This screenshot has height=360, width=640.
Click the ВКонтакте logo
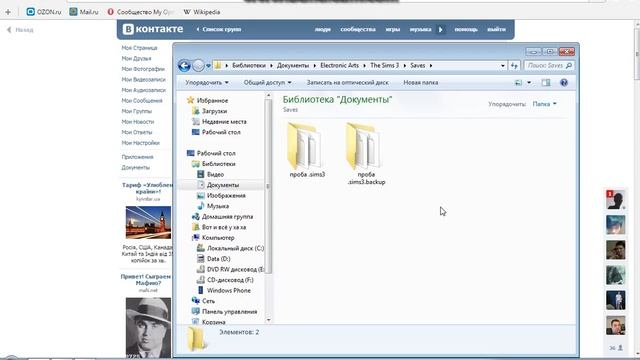click(153, 29)
